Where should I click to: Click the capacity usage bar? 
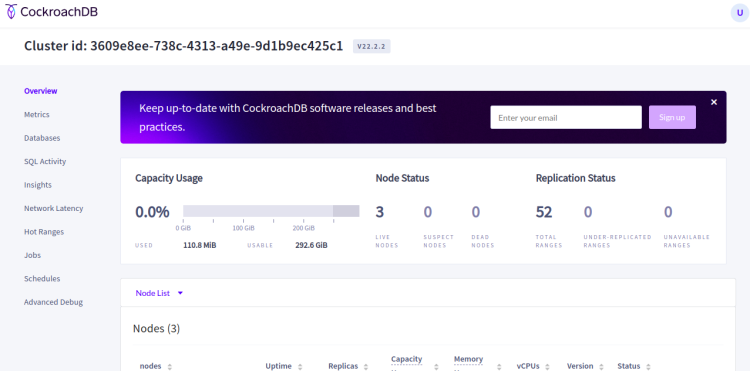(271, 211)
